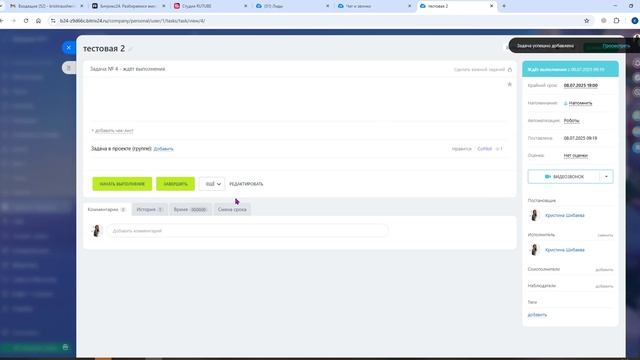The image size is (640, 360).
Task: Open the Роботы automation link
Action: [571, 121]
